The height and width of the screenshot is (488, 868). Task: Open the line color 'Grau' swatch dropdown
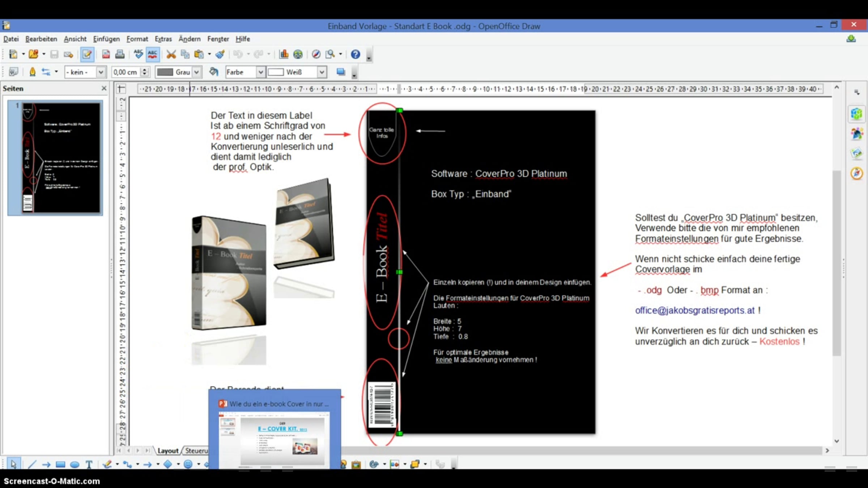(196, 72)
